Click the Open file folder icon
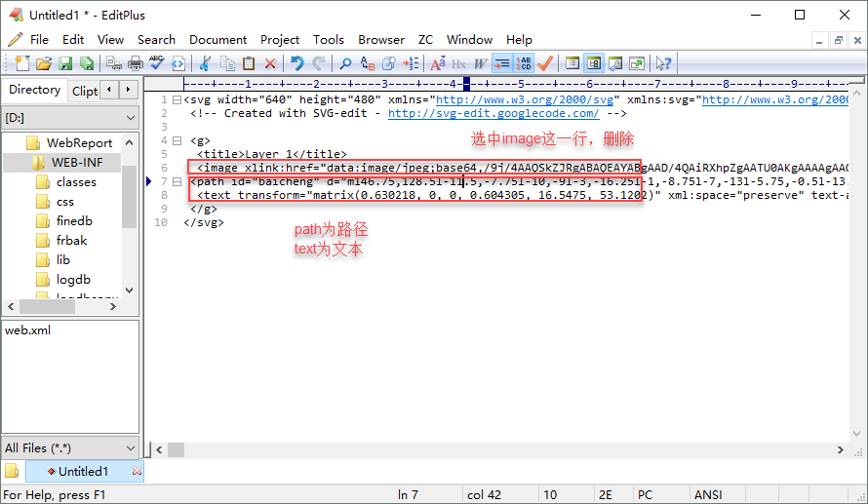 point(44,63)
